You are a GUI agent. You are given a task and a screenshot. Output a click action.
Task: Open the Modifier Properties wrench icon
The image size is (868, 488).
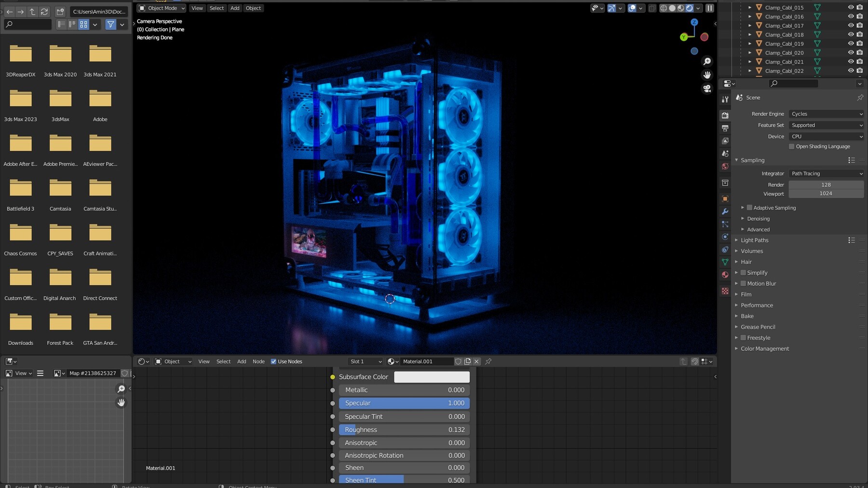click(x=725, y=211)
